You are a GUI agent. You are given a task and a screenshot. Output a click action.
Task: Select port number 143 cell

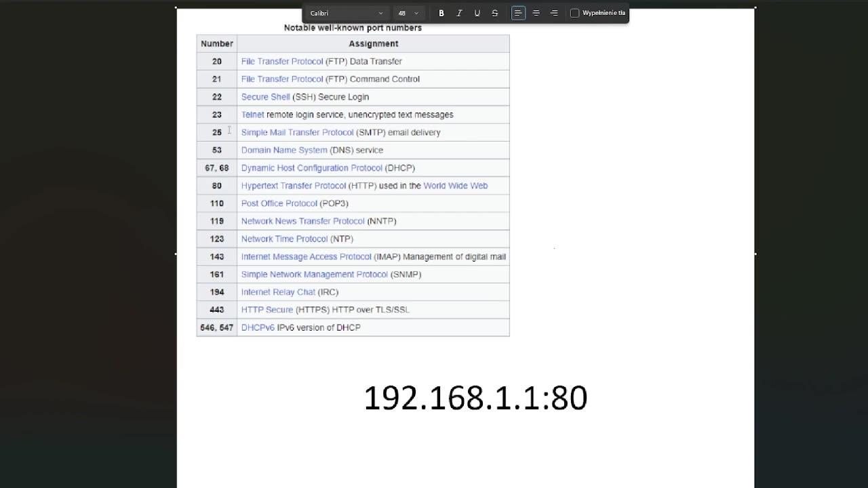[217, 256]
